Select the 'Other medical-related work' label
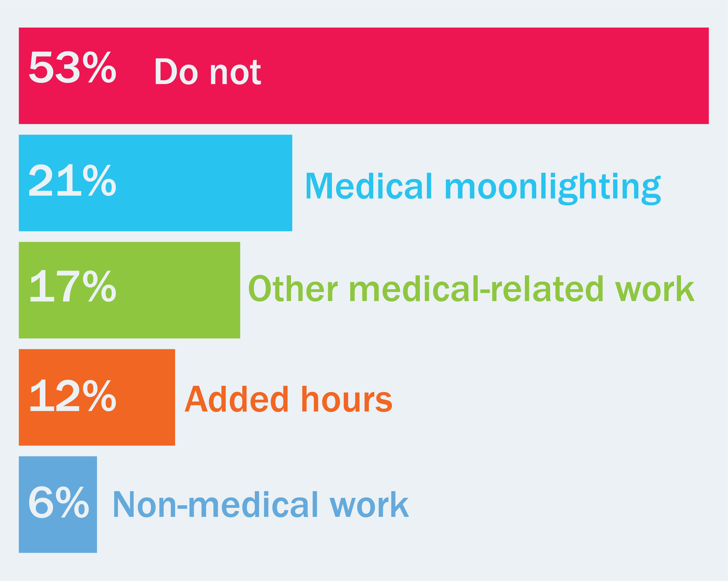The image size is (728, 581). coord(471,289)
